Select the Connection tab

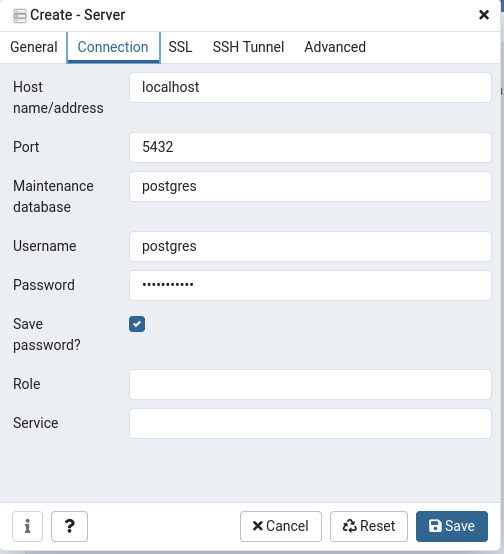click(x=113, y=47)
